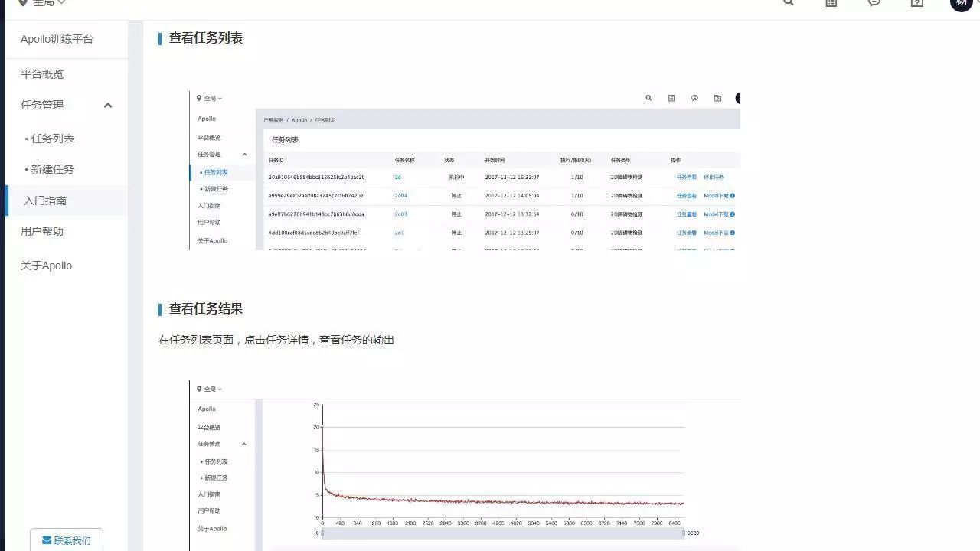
Task: Open the training loss chart screenshot image
Action: [x=465, y=465]
